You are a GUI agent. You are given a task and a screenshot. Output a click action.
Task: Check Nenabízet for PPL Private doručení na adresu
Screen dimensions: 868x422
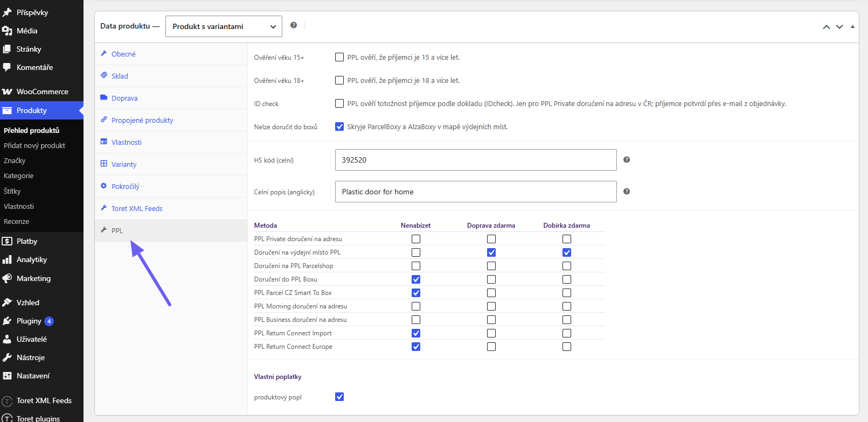coord(416,239)
